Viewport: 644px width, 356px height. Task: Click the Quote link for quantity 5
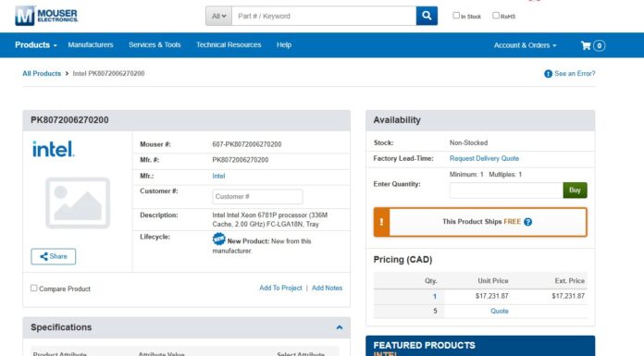500,311
